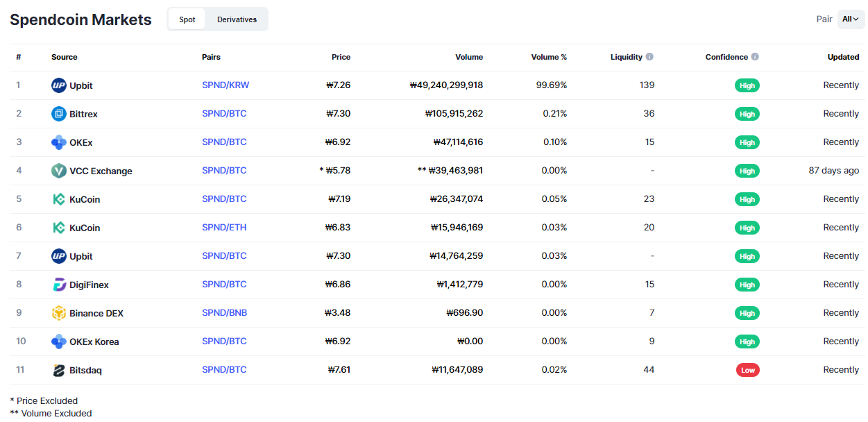
Task: Select the '** Volume Excluded' footnote
Action: (x=51, y=413)
